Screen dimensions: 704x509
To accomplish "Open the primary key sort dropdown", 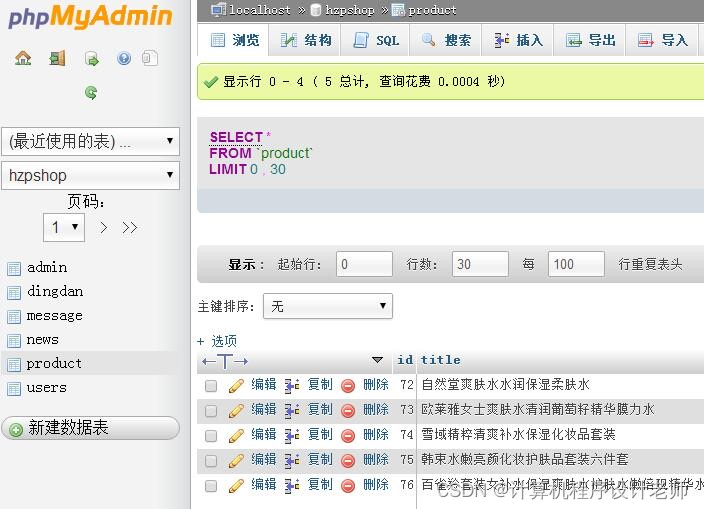I will point(328,306).
